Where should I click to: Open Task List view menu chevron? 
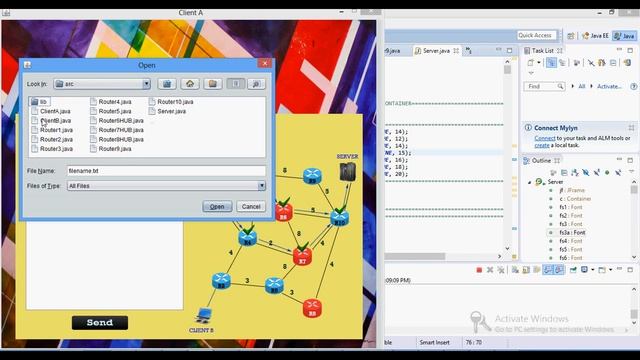coord(531,73)
